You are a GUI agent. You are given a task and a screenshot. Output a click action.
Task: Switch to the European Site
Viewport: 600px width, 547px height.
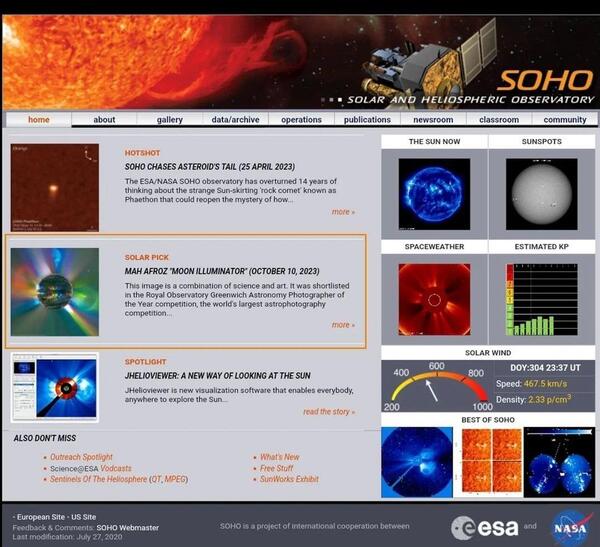coord(41,517)
